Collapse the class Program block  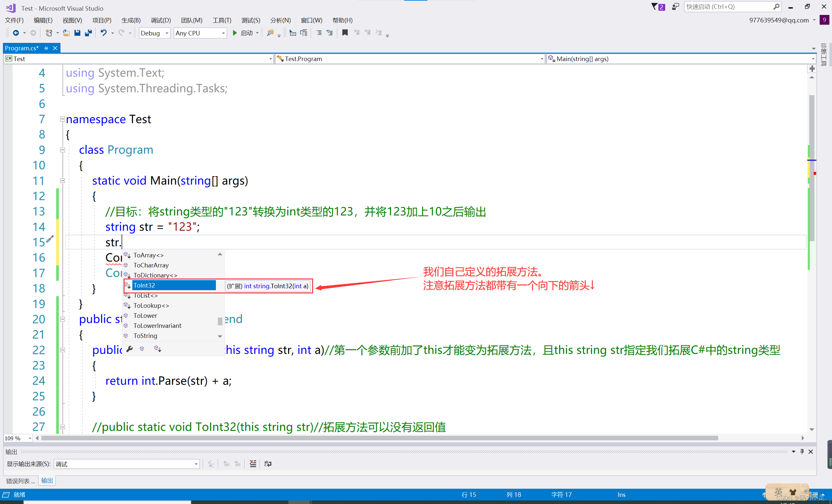click(x=62, y=150)
